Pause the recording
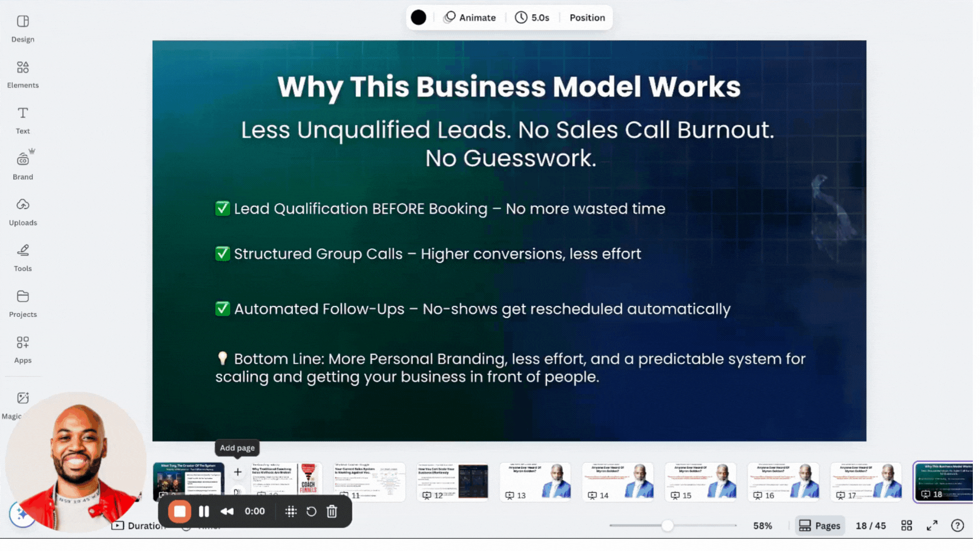 (x=204, y=511)
